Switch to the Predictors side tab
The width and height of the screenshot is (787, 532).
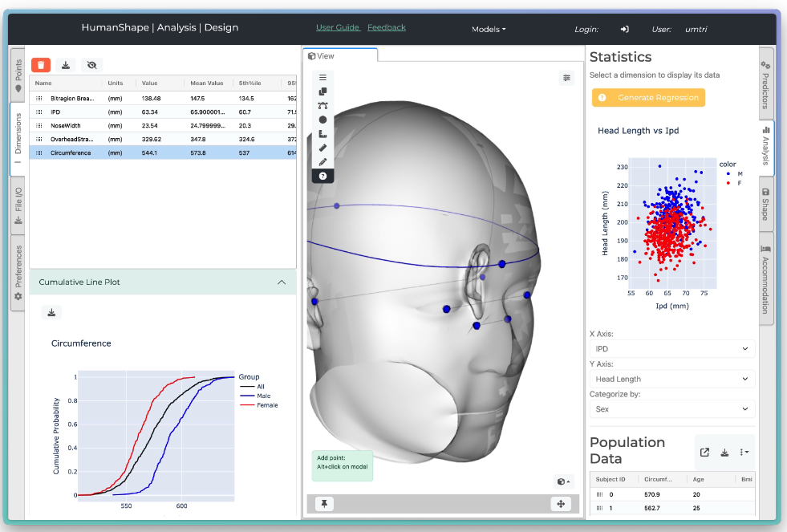(765, 83)
